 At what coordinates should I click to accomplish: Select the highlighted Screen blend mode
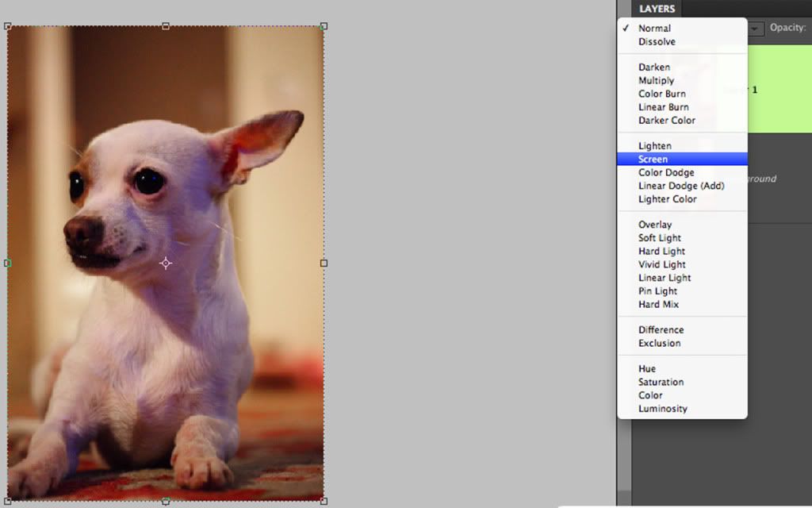[x=682, y=159]
